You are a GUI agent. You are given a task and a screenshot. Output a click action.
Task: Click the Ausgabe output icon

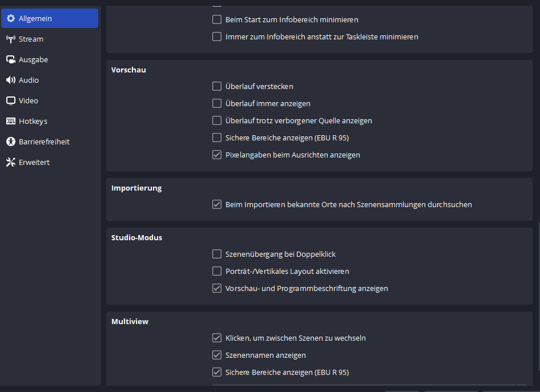pyautogui.click(x=11, y=60)
